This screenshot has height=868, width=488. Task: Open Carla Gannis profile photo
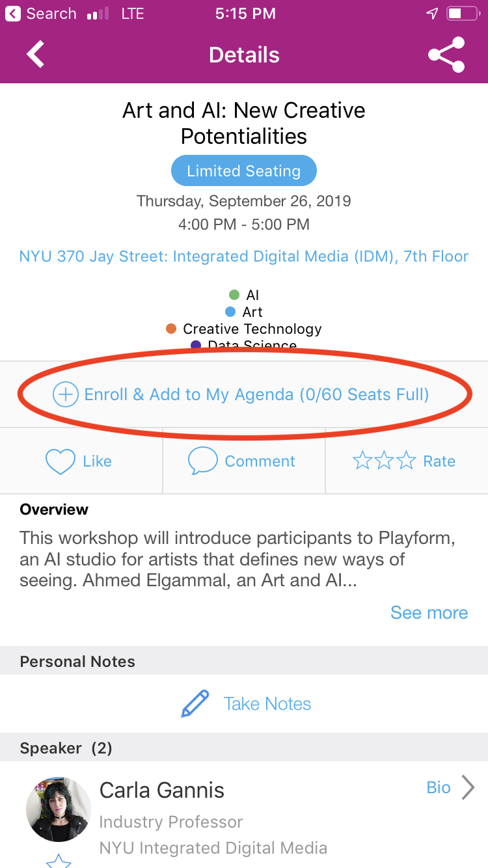click(x=59, y=809)
